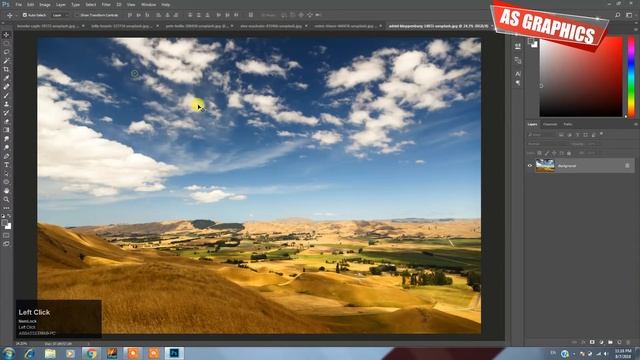Select the Magic Wand tool

[6, 61]
